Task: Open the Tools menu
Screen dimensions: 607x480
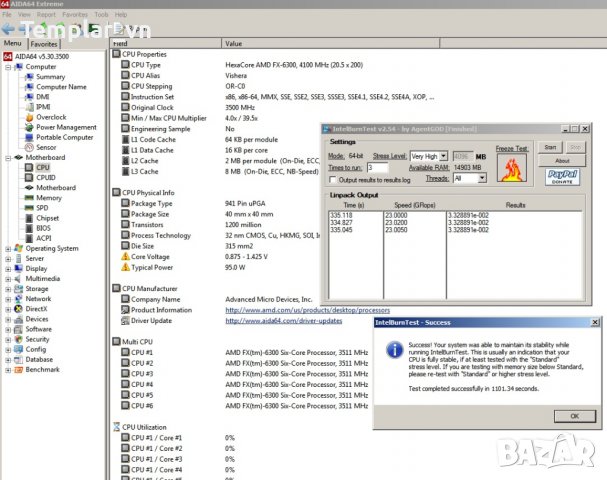Action: click(101, 15)
